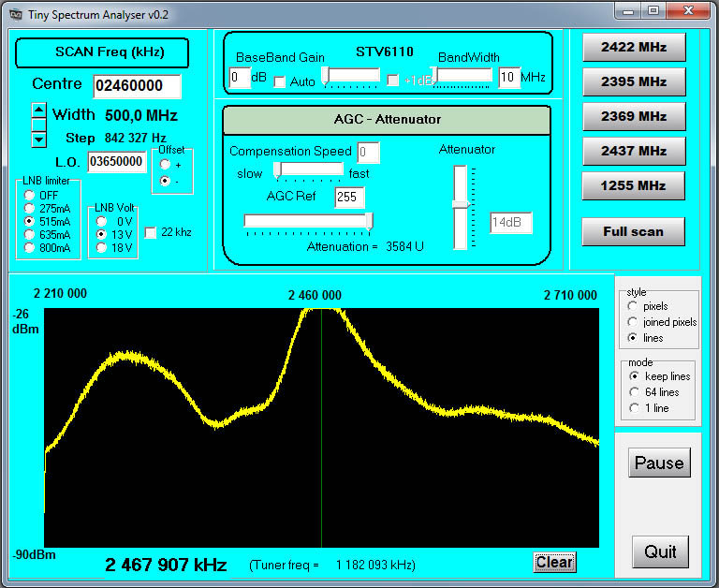Select the lines display style
This screenshot has height=588, width=719.
click(x=632, y=338)
